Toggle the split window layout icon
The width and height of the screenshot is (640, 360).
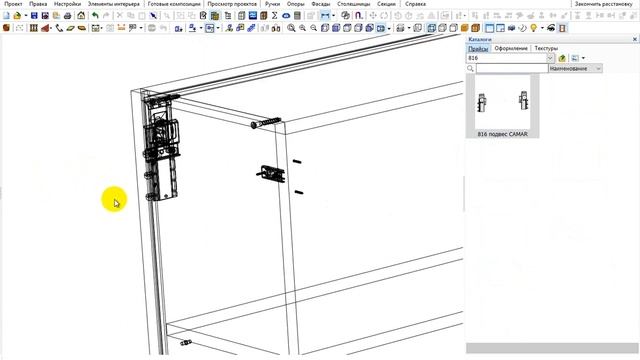(x=500, y=28)
